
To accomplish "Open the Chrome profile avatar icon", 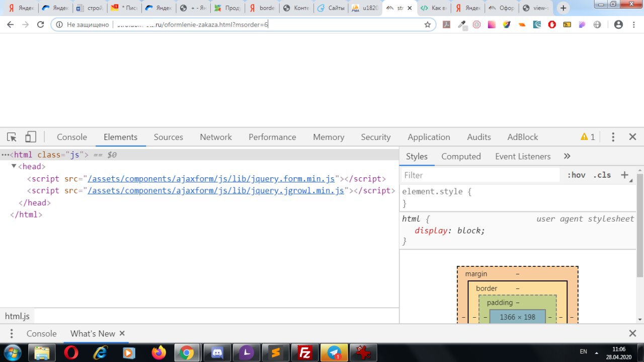I will click(619, 25).
